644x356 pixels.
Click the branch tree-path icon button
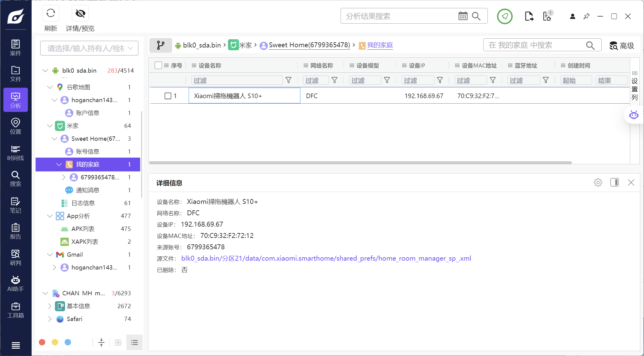click(160, 45)
